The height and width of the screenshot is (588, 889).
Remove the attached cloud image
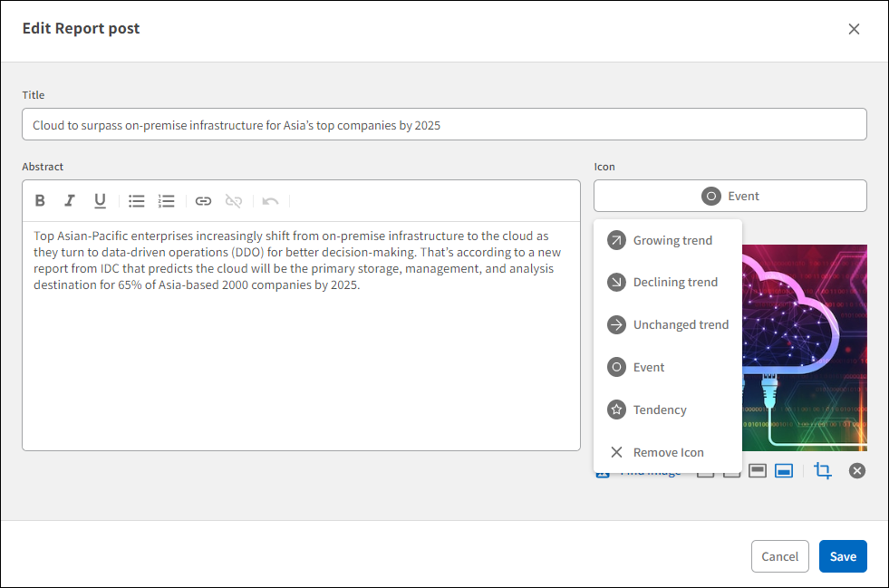point(856,470)
